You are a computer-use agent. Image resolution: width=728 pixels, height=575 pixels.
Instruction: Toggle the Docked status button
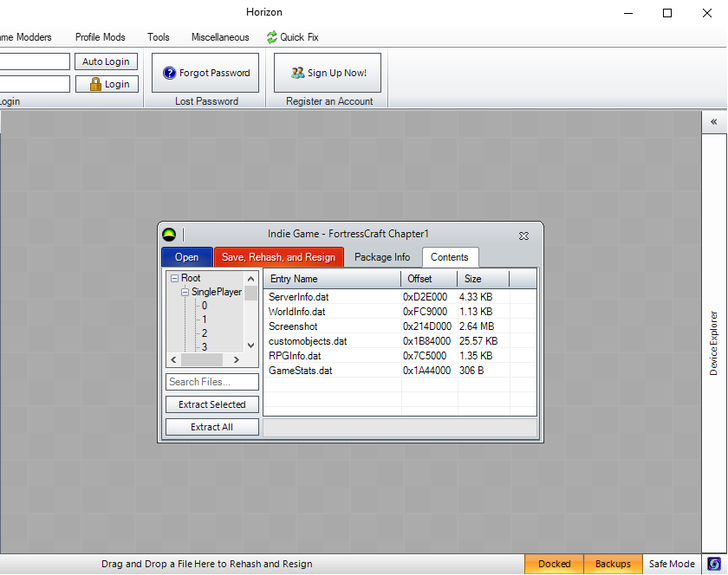click(x=554, y=564)
